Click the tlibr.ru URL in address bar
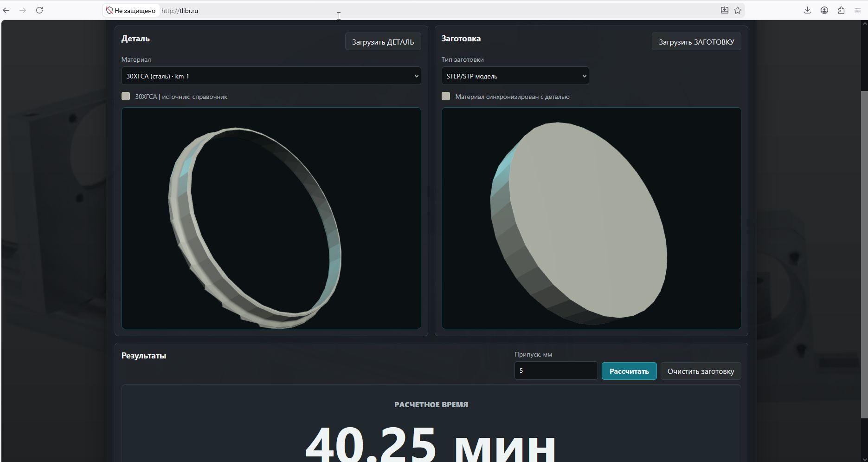Image resolution: width=868 pixels, height=462 pixels. point(180,11)
